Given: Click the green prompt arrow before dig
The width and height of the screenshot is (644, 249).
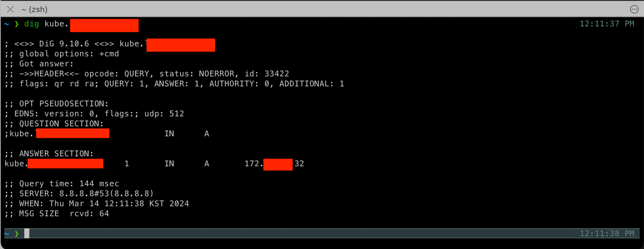Looking at the screenshot, I should pos(16,24).
